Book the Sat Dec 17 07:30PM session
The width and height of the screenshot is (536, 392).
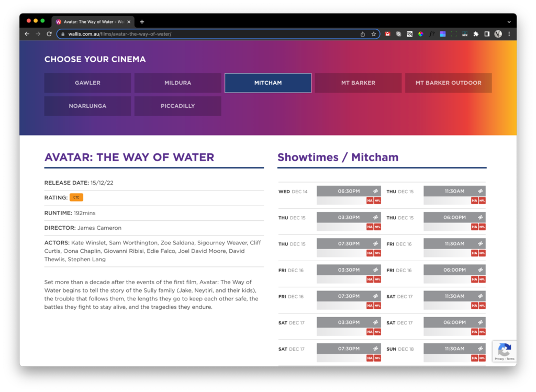(x=349, y=349)
